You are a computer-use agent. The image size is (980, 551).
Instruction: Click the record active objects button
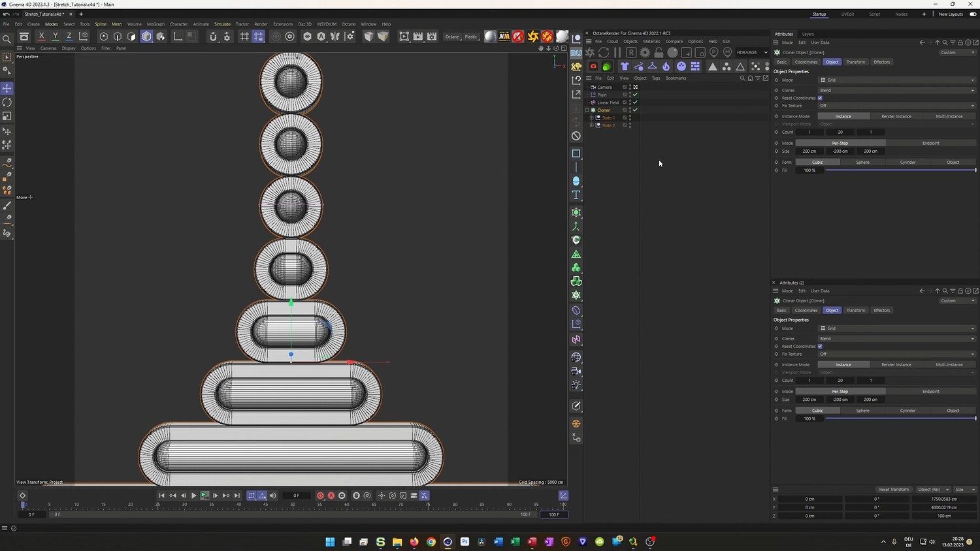tap(320, 496)
